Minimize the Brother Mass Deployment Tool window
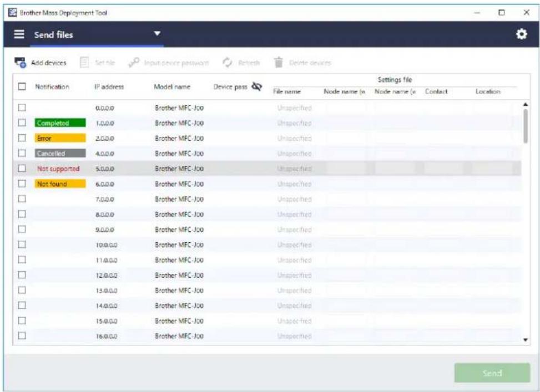The height and width of the screenshot is (392, 540). [477, 13]
